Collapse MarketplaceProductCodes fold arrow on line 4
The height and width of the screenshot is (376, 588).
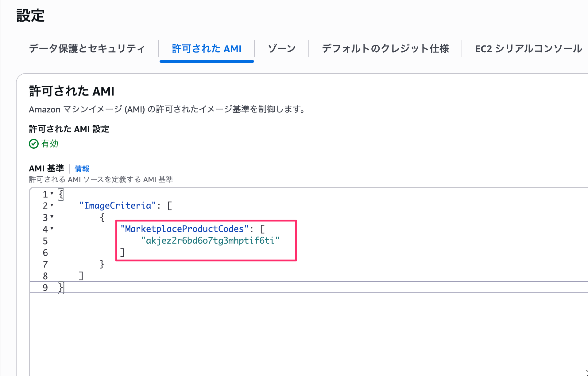(x=52, y=229)
